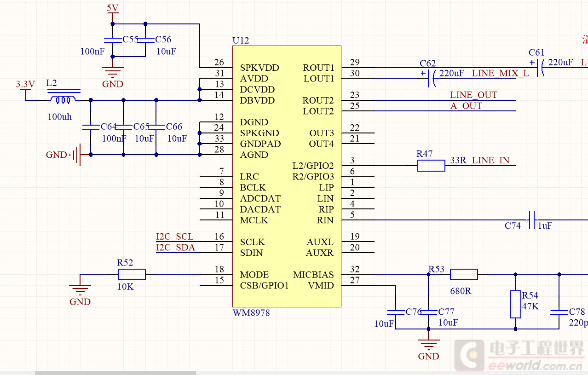Click the L2/GPIO2 pin label
The width and height of the screenshot is (588, 375).
coord(313,166)
